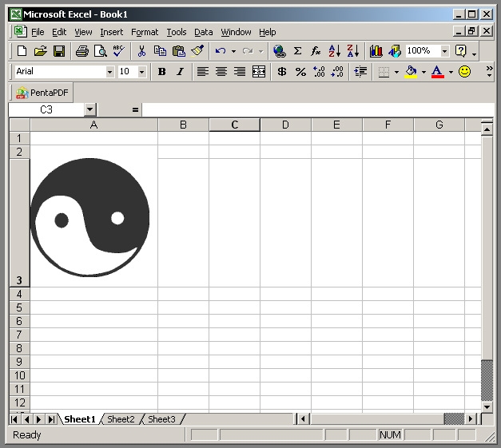Launch the Chart Wizard icon
This screenshot has width=501, height=448.
[376, 51]
